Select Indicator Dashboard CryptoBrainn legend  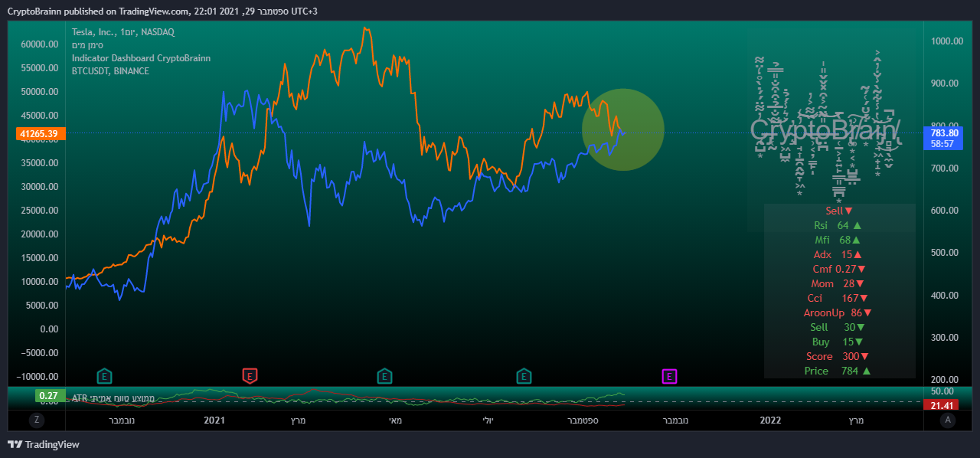[x=141, y=58]
